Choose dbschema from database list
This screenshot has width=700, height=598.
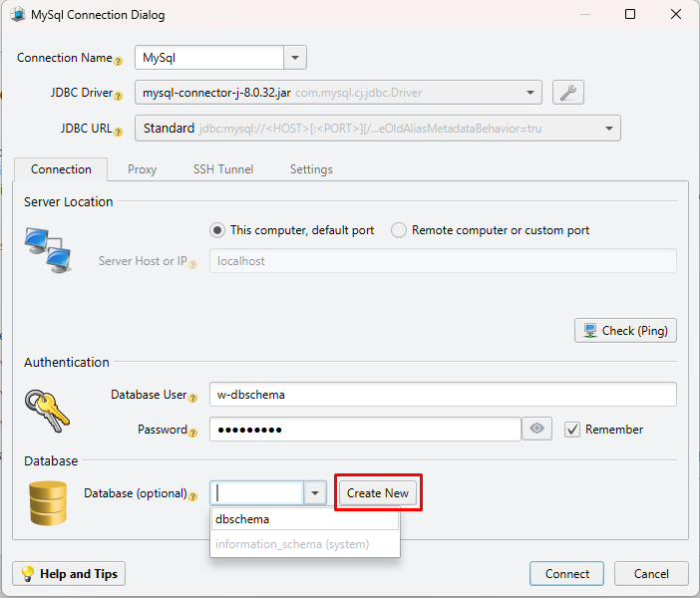(305, 519)
